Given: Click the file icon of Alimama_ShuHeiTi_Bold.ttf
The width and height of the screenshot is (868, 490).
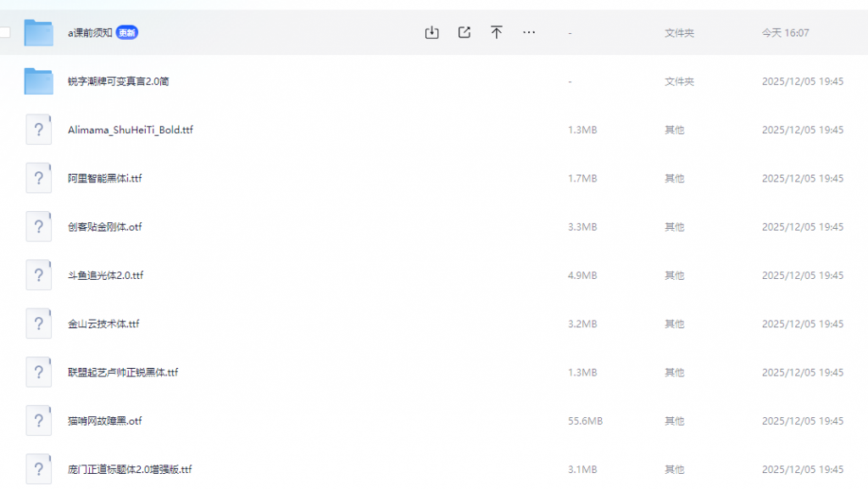Looking at the screenshot, I should [x=39, y=130].
